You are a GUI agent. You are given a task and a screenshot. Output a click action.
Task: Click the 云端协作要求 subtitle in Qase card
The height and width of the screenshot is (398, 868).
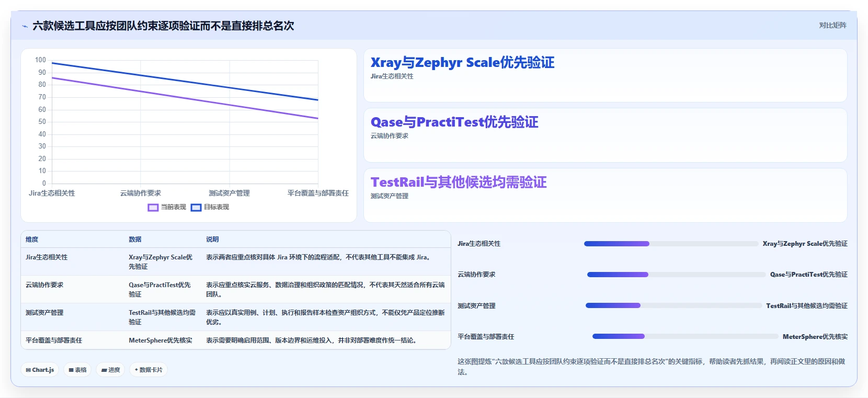pos(390,136)
